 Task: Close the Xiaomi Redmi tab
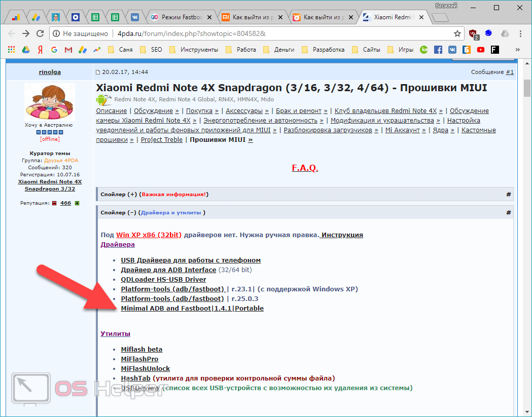(x=421, y=17)
